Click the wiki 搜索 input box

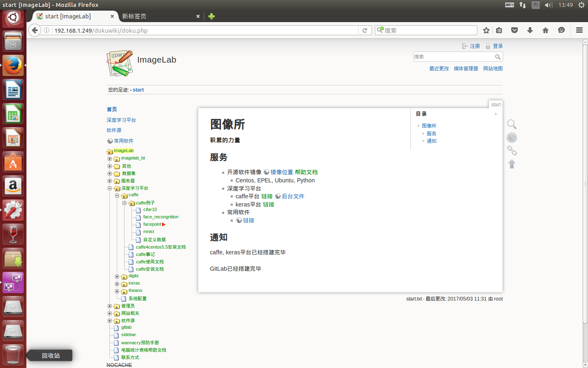[454, 57]
